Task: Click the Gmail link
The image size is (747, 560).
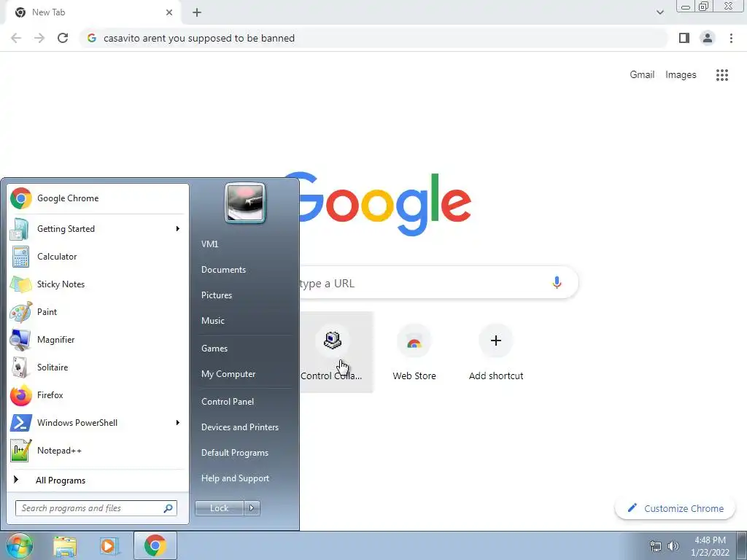Action: click(642, 75)
